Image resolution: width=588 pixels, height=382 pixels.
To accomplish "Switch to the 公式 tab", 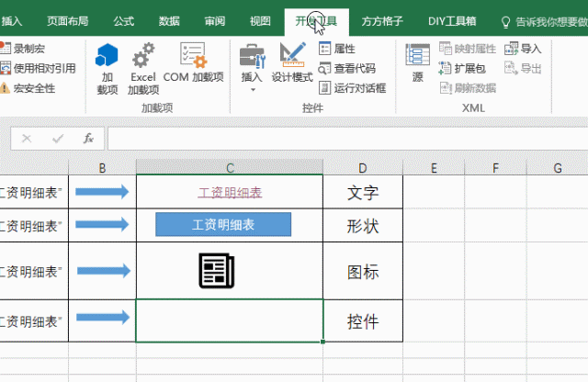I will point(123,20).
